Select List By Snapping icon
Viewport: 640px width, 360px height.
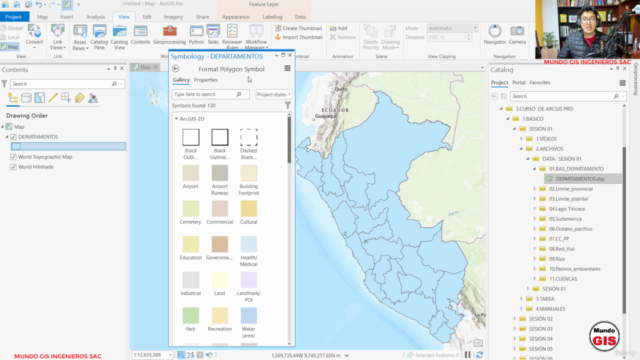click(x=66, y=98)
